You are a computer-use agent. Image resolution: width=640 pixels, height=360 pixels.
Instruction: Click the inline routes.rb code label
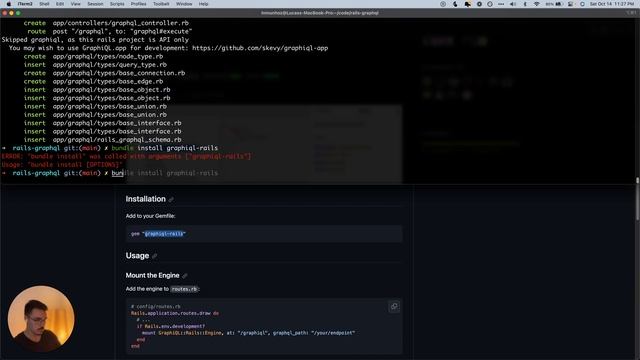tap(184, 289)
